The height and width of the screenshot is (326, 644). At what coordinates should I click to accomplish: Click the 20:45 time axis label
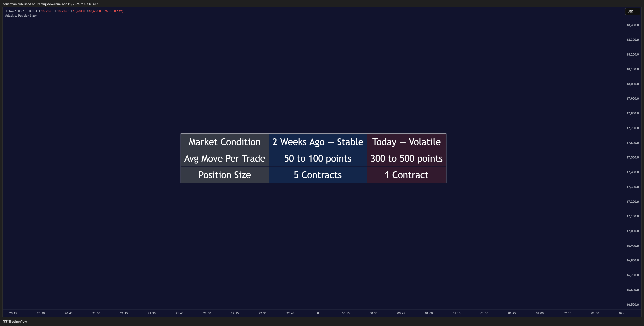[x=69, y=313]
